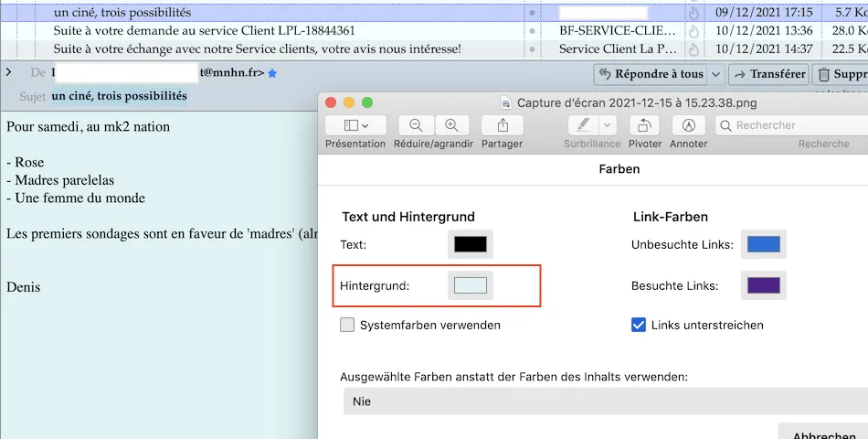Image resolution: width=868 pixels, height=439 pixels.
Task: Rotate image with Pivoter button
Action: pyautogui.click(x=644, y=126)
